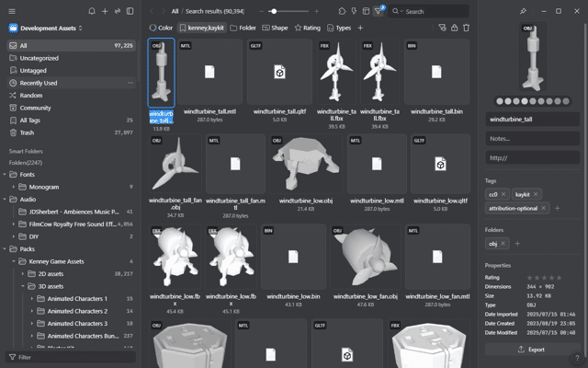This screenshot has height=368, width=588.
Task: Add item to another folder with plus
Action: tap(517, 243)
